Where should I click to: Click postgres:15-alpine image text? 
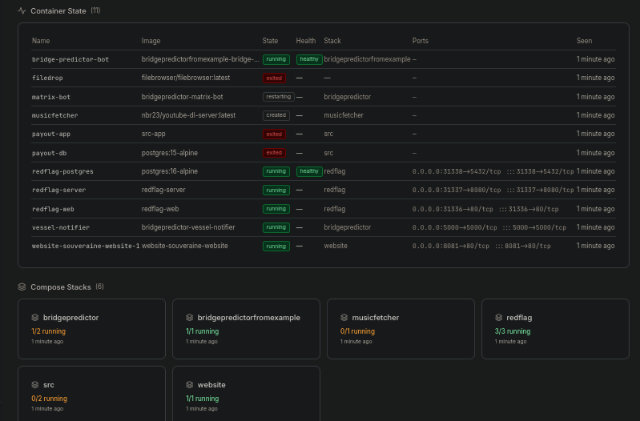(169, 153)
